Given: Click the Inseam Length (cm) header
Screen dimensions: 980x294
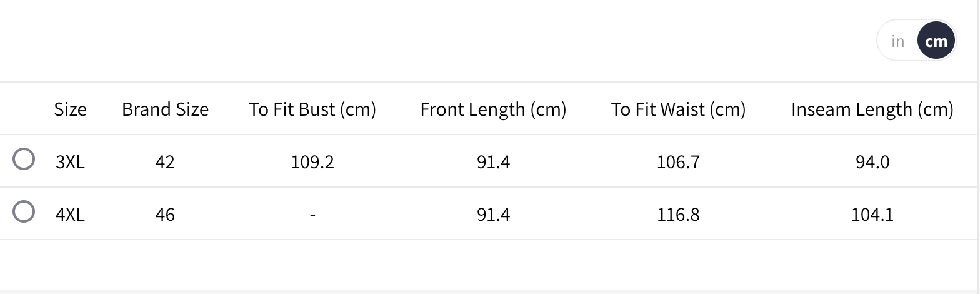Looking at the screenshot, I should point(872,109).
